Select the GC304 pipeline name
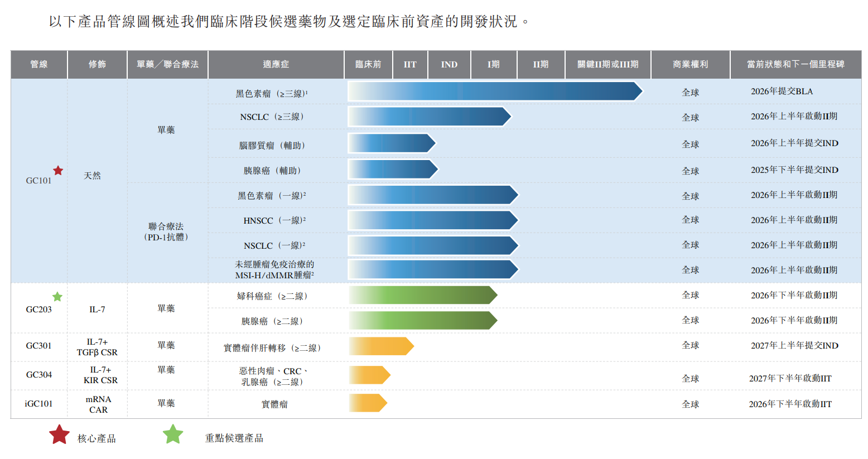868x459 pixels. pos(39,375)
